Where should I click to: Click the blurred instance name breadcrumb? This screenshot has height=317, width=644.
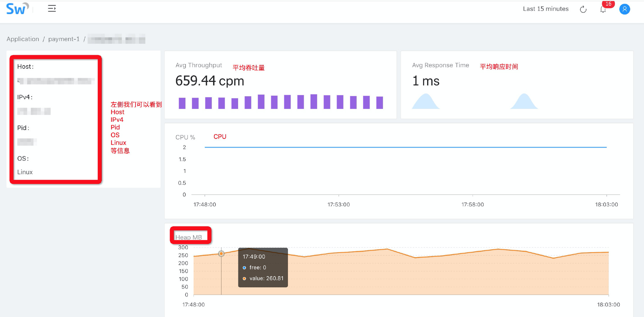(x=116, y=39)
